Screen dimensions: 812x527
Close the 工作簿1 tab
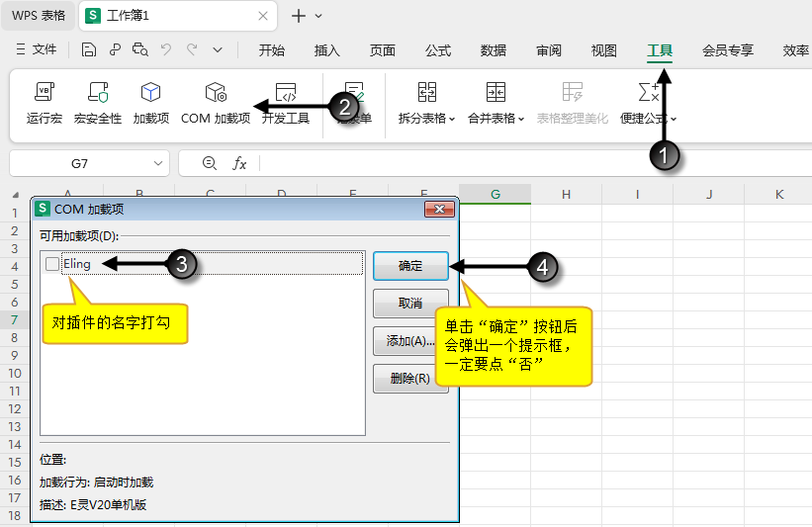[263, 16]
